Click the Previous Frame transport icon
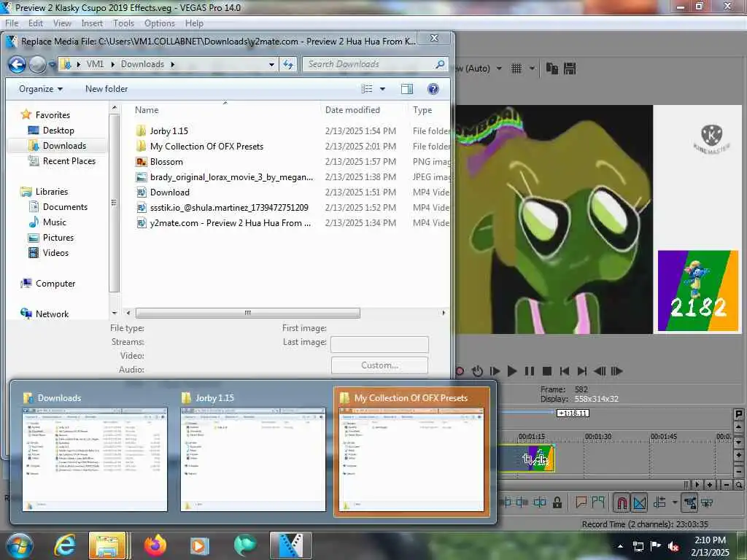The width and height of the screenshot is (747, 560). (x=600, y=371)
